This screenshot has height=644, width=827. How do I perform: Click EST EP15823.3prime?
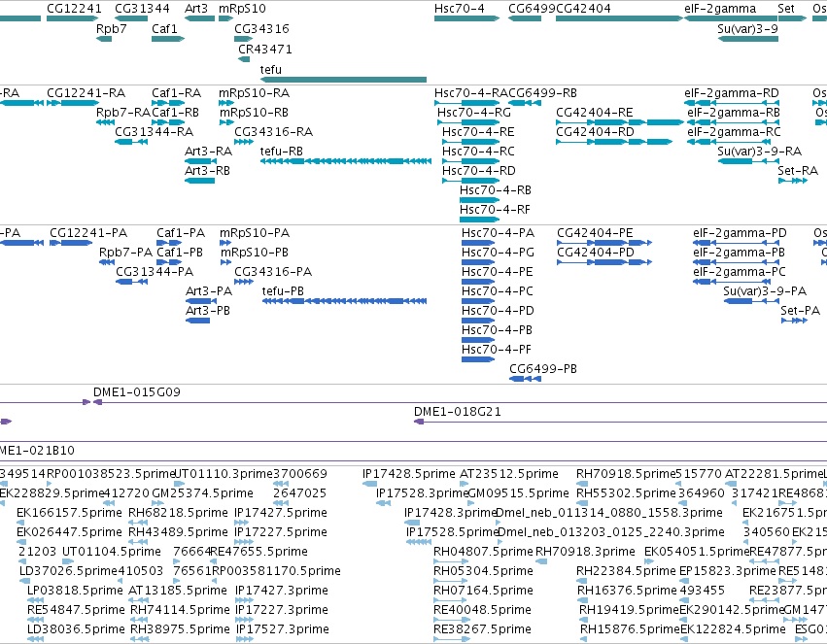pos(682,581)
